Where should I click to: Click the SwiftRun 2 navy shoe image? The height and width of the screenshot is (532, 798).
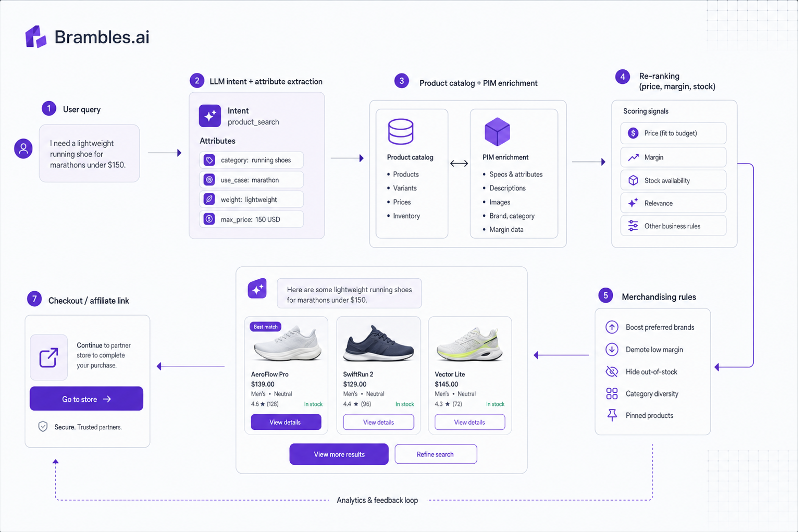point(379,343)
